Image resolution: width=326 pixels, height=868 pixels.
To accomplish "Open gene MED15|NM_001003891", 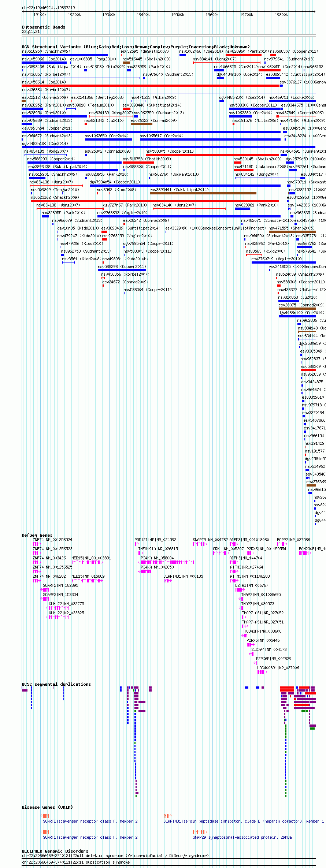I will tap(87, 562).
